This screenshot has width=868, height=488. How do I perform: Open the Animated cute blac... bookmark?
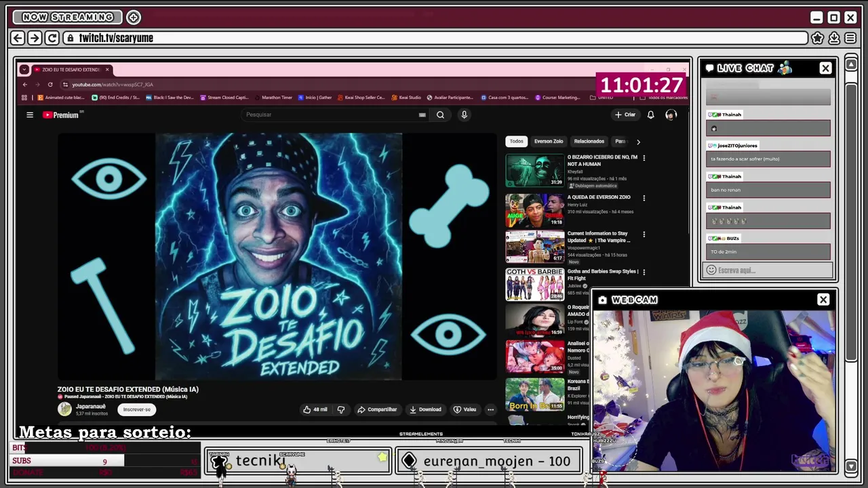(61, 98)
